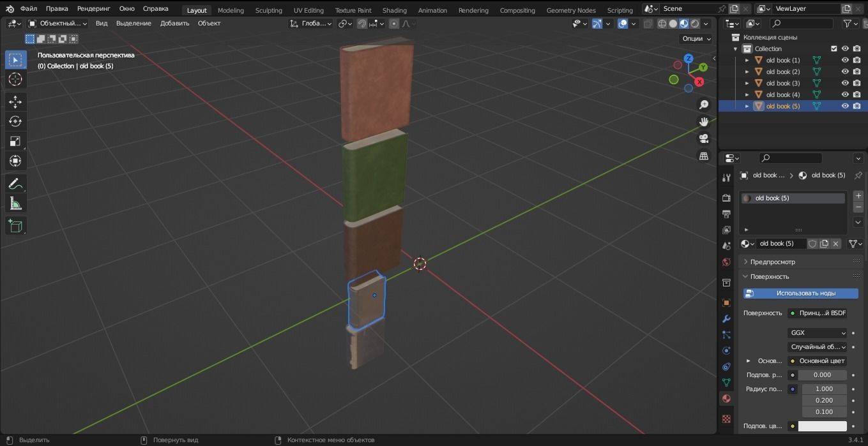This screenshot has height=446, width=868.
Task: Open the Render properties tab
Action: pos(726,198)
